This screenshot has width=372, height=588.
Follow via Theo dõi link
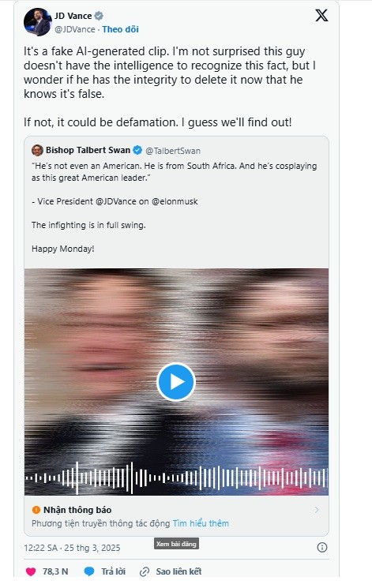click(x=121, y=29)
